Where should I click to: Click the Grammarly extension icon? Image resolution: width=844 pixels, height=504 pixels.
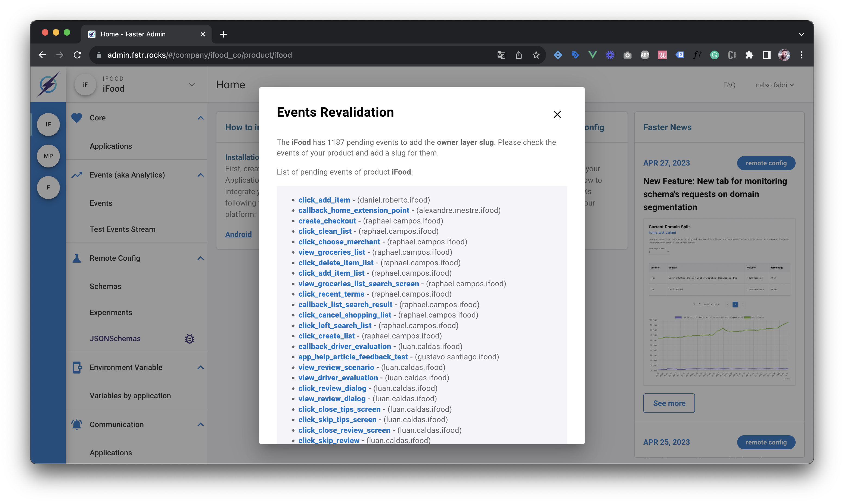coord(715,55)
